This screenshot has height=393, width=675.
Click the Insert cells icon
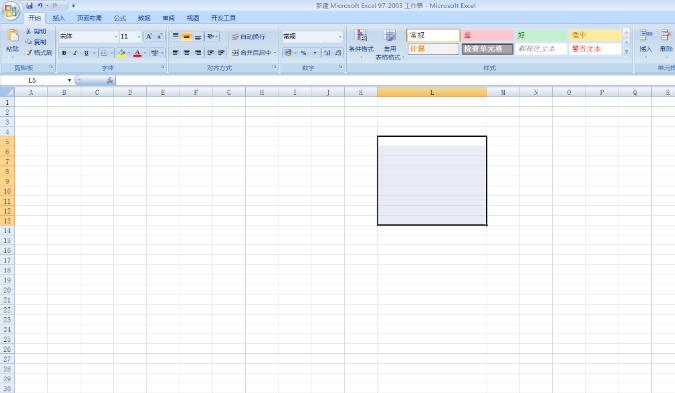point(645,41)
